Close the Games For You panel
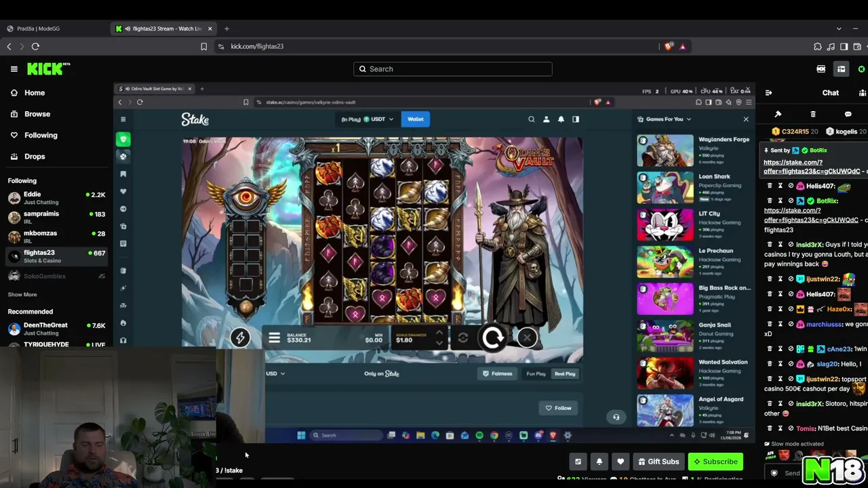Viewport: 868px width, 488px height. pyautogui.click(x=746, y=119)
